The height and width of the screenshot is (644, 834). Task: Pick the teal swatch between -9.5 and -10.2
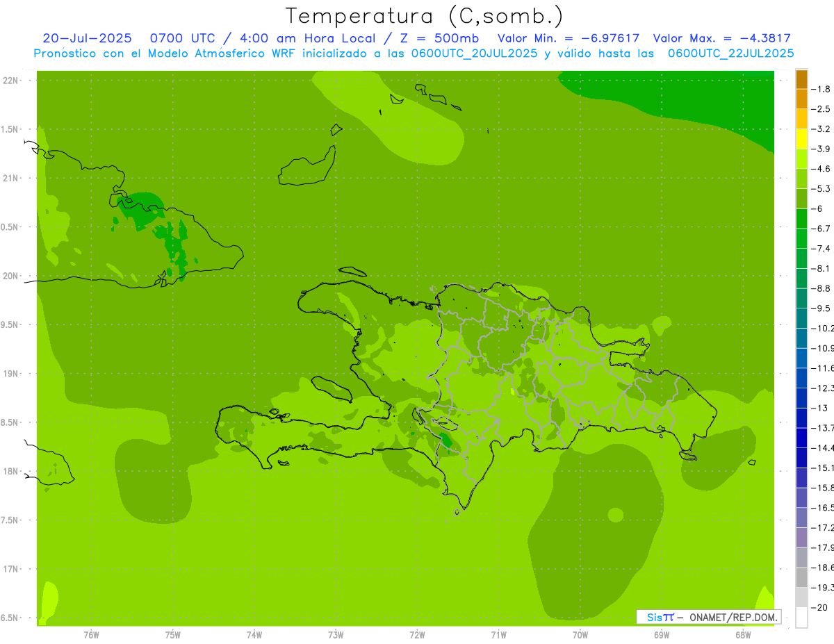(801, 318)
